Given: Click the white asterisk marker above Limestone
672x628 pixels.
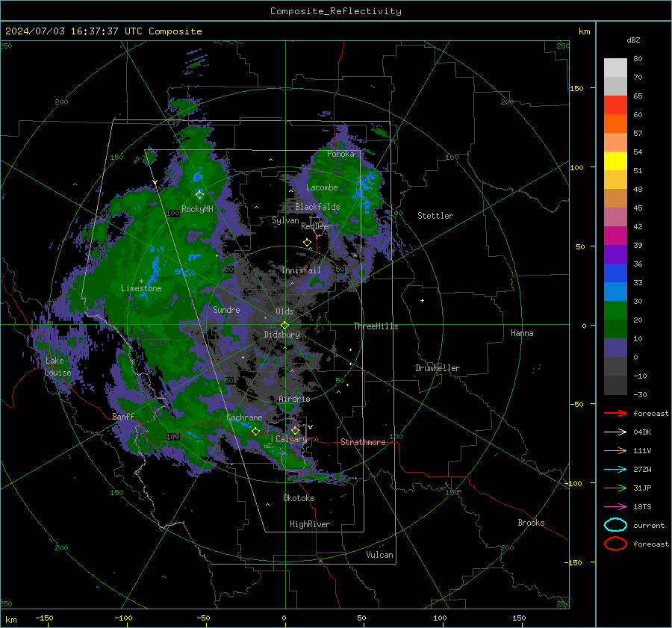Looking at the screenshot, I should [x=141, y=282].
